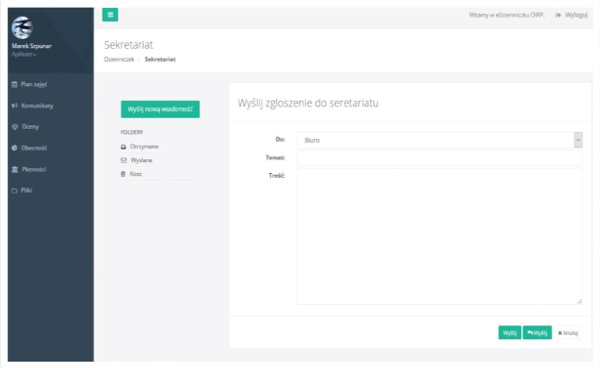The image size is (600, 368).
Task: Open Marek Szpunar profile avatar
Action: 22,28
